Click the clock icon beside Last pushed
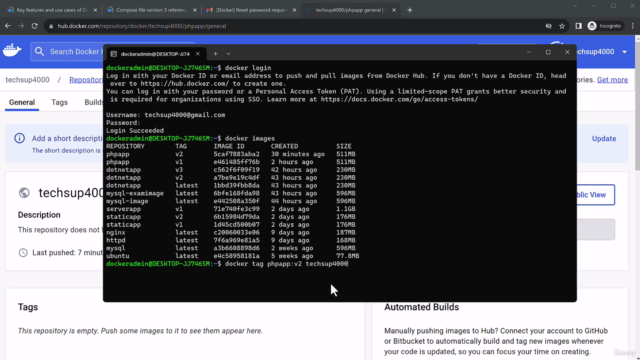The width and height of the screenshot is (640, 360). [23, 253]
